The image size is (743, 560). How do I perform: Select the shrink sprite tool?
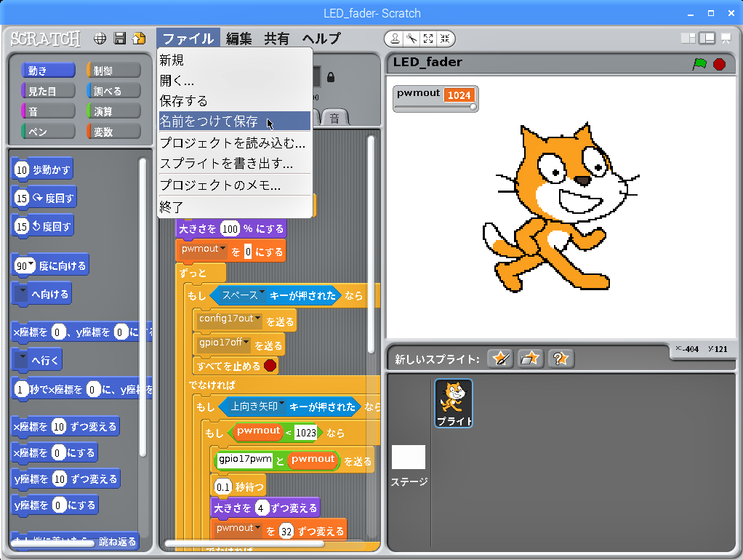click(x=445, y=39)
